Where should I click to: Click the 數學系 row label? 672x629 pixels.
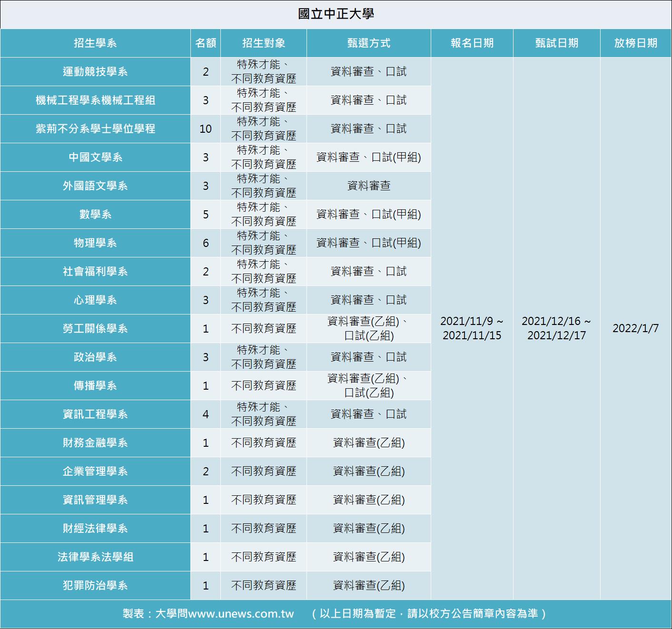pos(95,215)
